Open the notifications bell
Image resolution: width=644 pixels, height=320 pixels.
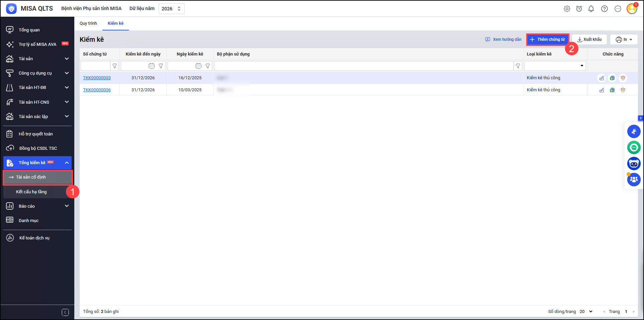point(591,9)
